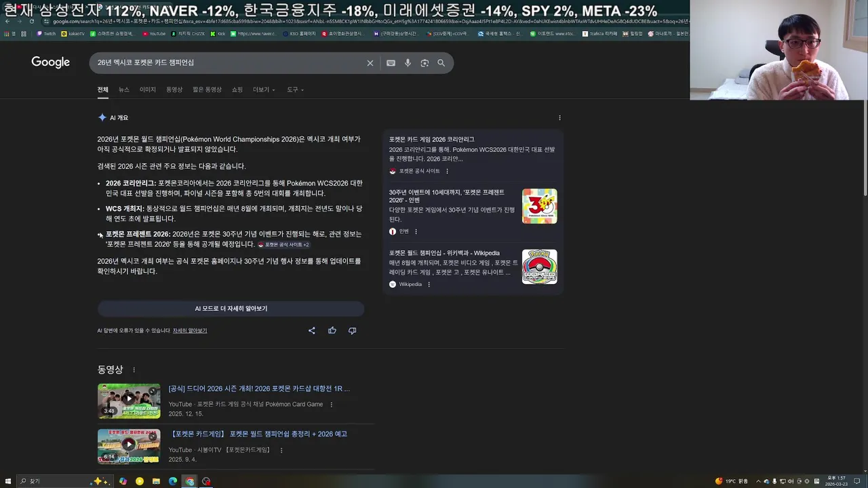Viewport: 868px width, 488px height.
Task: Open the taskbar weather widget 19°C 맑음
Action: pyautogui.click(x=732, y=481)
